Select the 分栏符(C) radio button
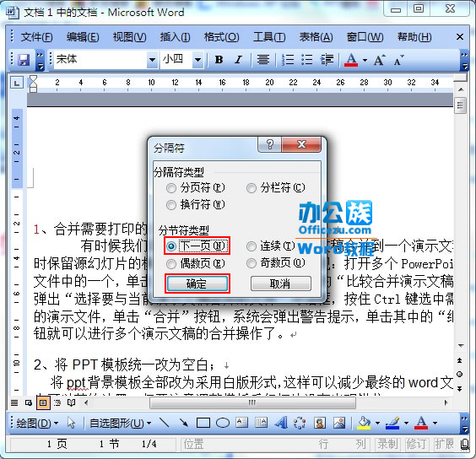The width and height of the screenshot is (476, 459). click(x=251, y=188)
